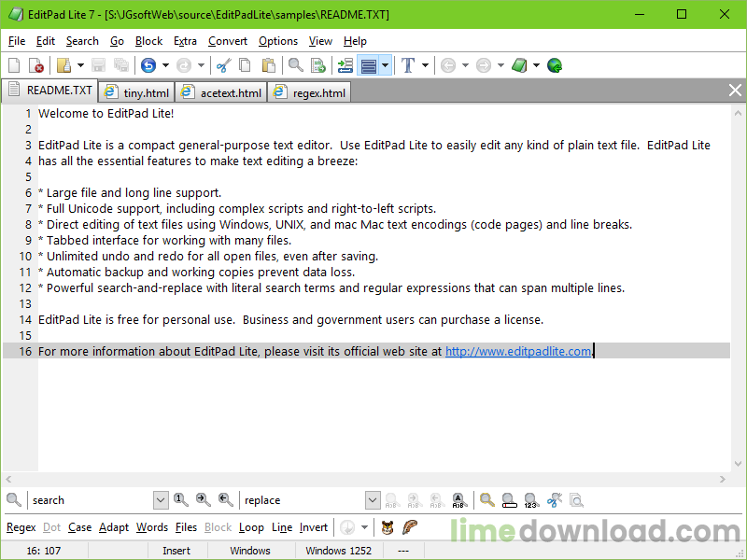The image size is (747, 560).
Task: Click the Cut Matches scissors icon in search bar
Action: (554, 500)
